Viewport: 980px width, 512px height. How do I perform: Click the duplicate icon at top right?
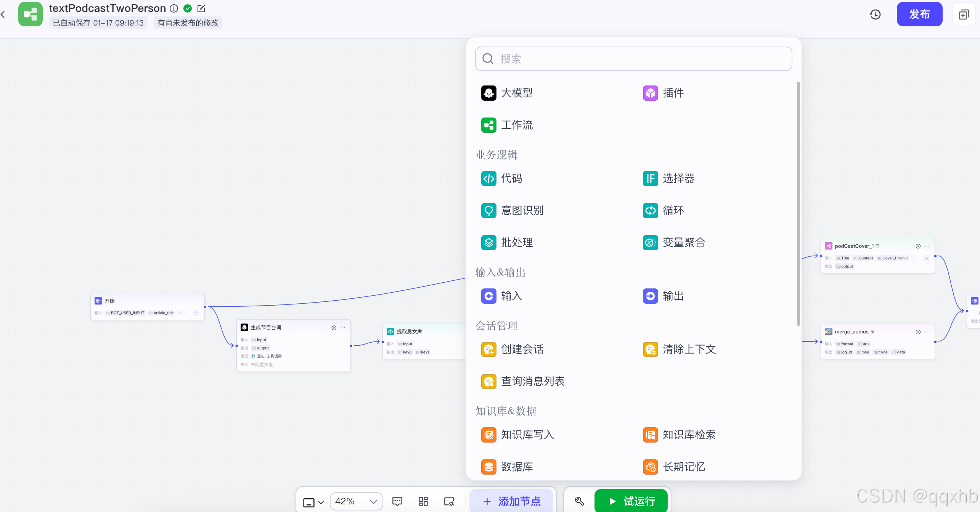pyautogui.click(x=964, y=14)
